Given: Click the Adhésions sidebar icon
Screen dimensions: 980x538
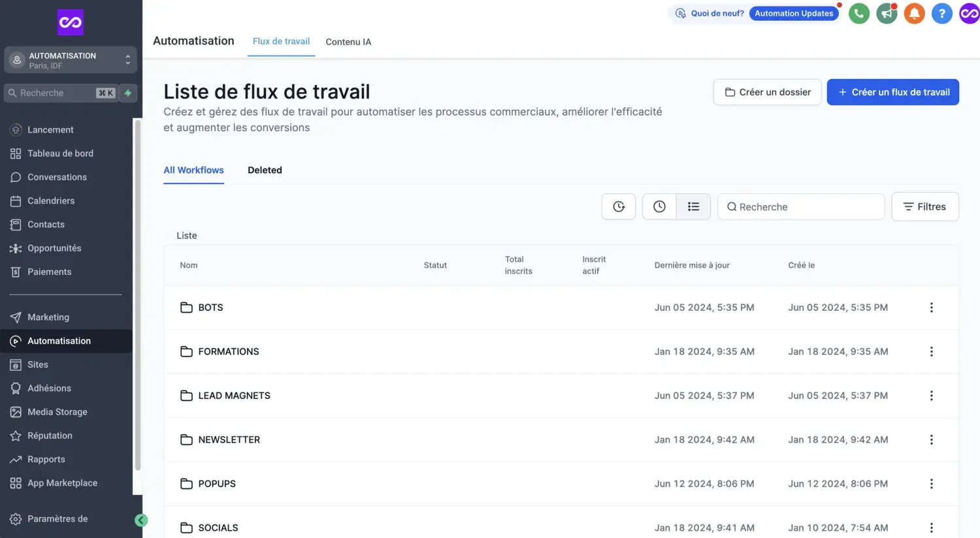Looking at the screenshot, I should [x=16, y=388].
